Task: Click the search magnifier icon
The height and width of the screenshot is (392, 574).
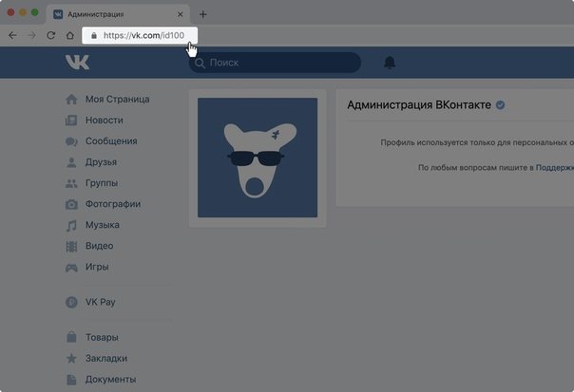Action: 200,63
